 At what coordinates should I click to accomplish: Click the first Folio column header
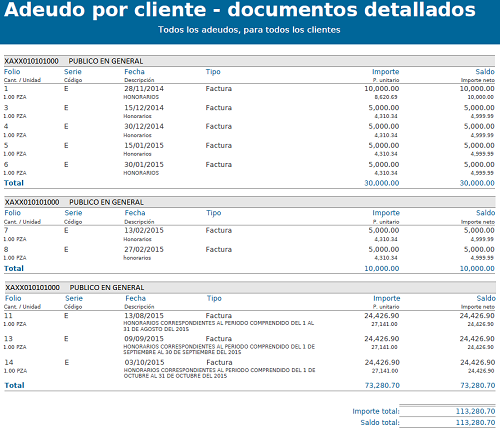(12, 72)
